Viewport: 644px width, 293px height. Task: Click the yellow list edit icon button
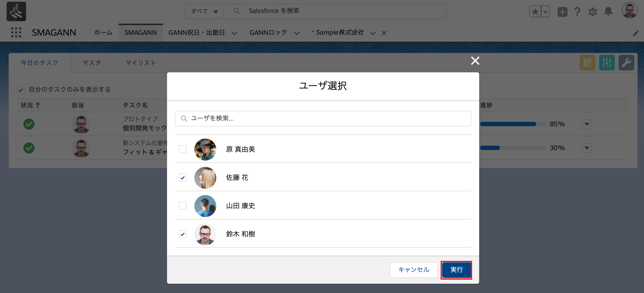point(587,62)
